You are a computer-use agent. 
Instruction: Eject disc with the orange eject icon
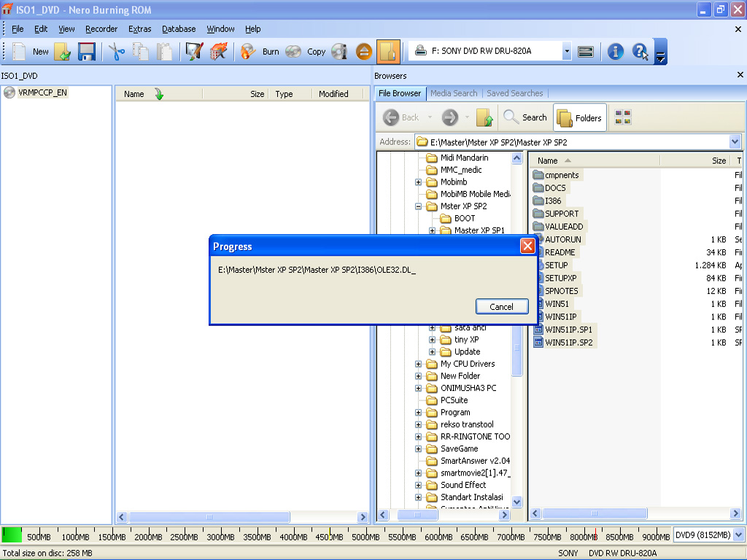[364, 52]
